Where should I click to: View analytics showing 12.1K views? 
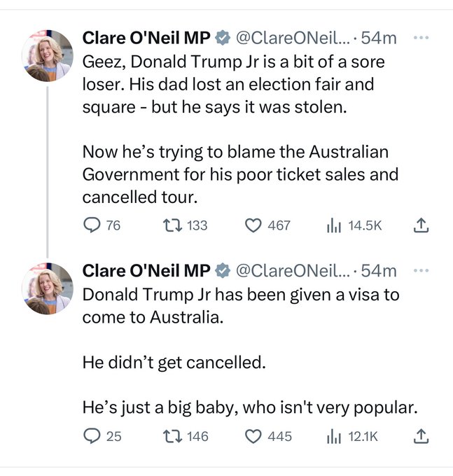333,435
